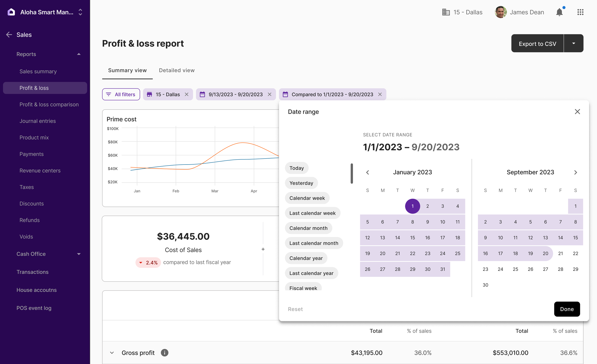The width and height of the screenshot is (597, 364).
Task: Click the back arrow next to Sales
Action: point(9,35)
